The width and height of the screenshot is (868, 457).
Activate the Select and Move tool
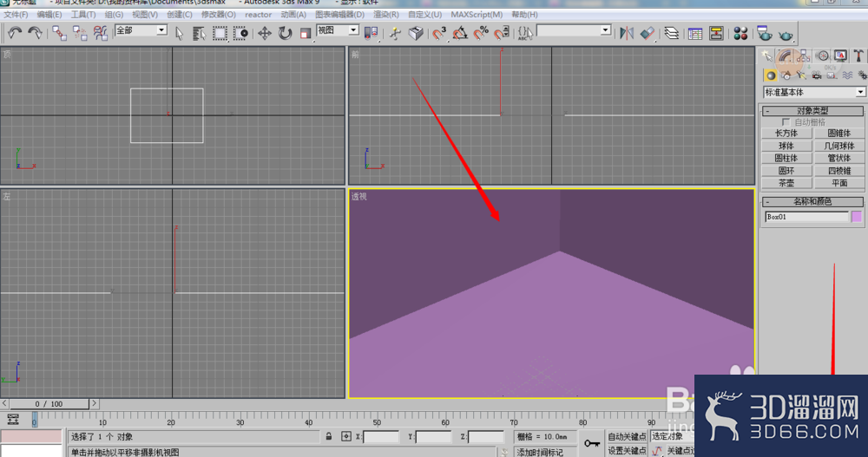pyautogui.click(x=265, y=33)
